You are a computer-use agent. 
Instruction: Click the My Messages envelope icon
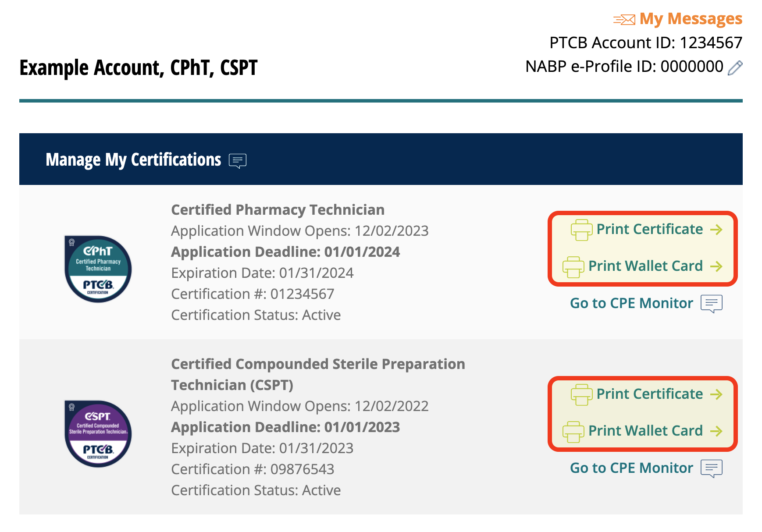coord(624,20)
